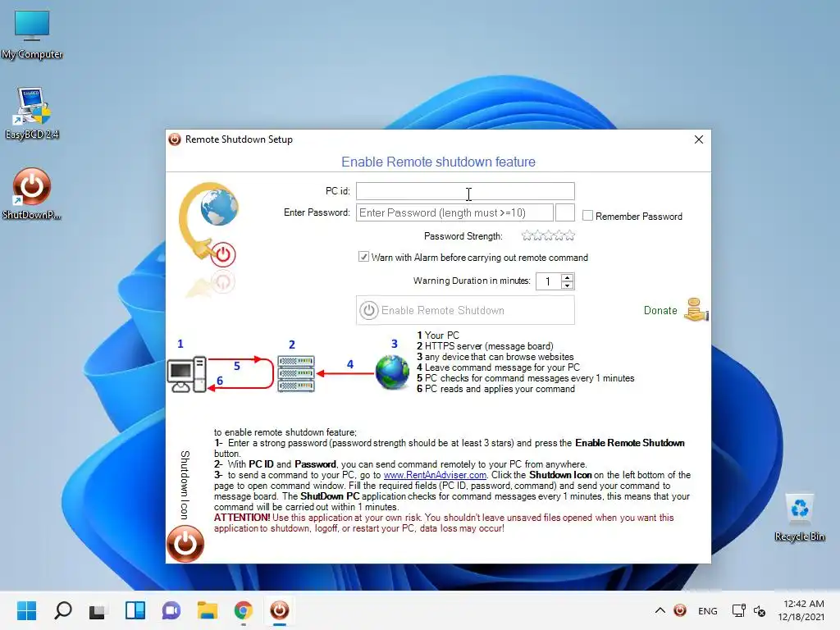Click 'Enable Remote shutdown feature' heading

click(x=438, y=162)
